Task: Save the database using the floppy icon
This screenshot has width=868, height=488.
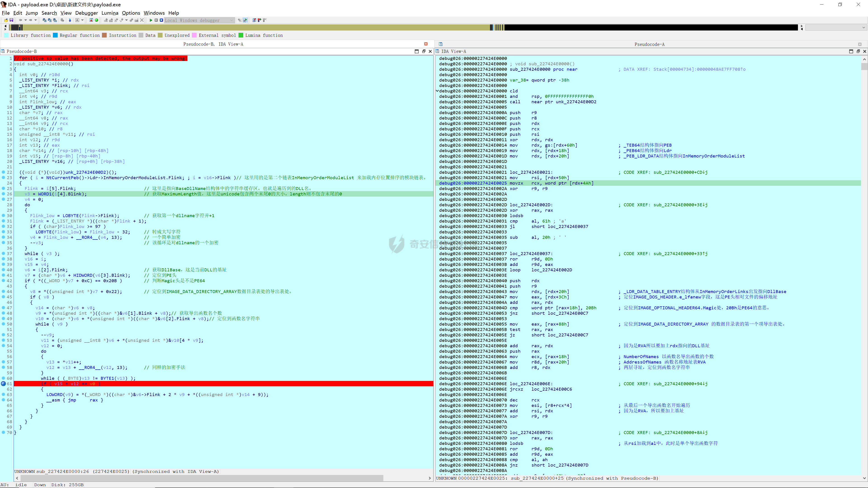Action: (x=11, y=20)
